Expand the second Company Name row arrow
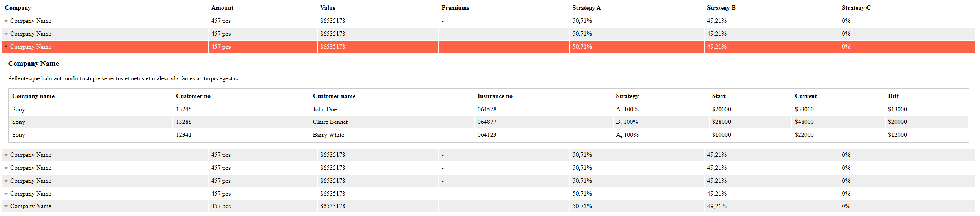Screen dimensions: 980x216 point(6,34)
